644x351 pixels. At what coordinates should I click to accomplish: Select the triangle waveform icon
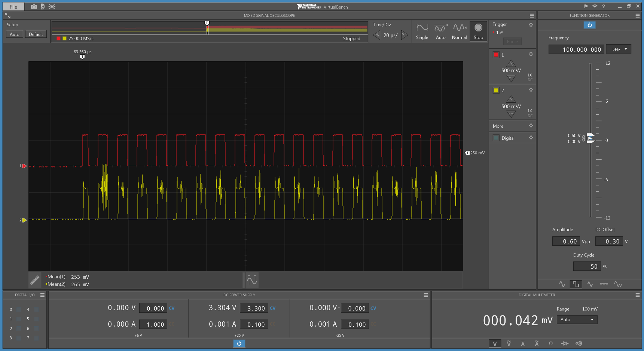[590, 284]
